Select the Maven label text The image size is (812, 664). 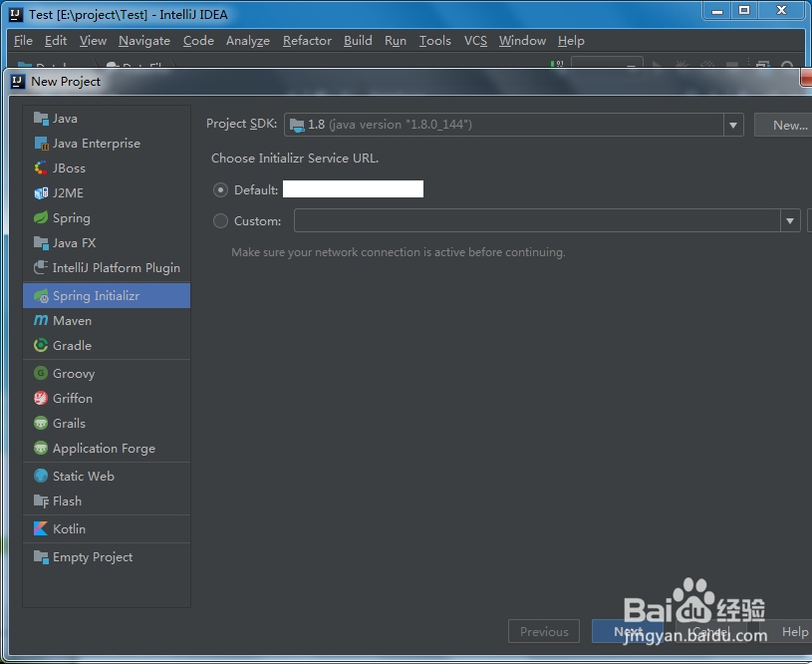[x=73, y=320]
